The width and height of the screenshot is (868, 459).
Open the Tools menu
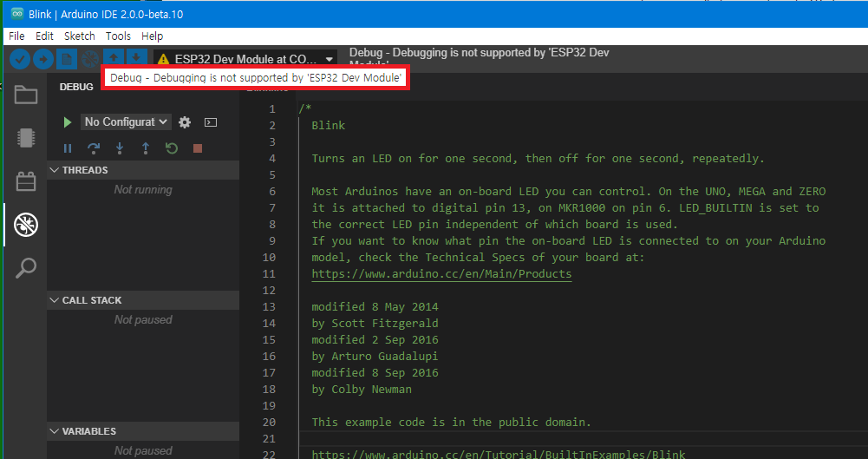click(x=118, y=36)
